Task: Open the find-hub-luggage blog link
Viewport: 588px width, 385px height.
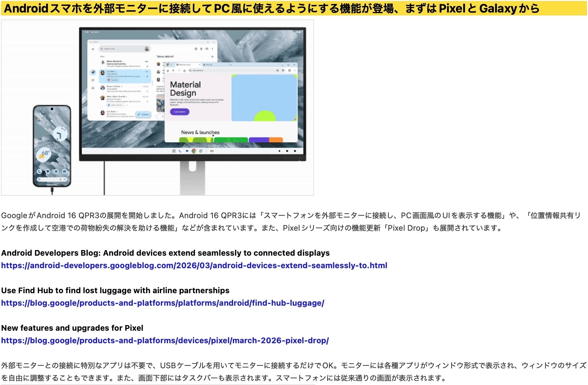Action: (x=162, y=303)
